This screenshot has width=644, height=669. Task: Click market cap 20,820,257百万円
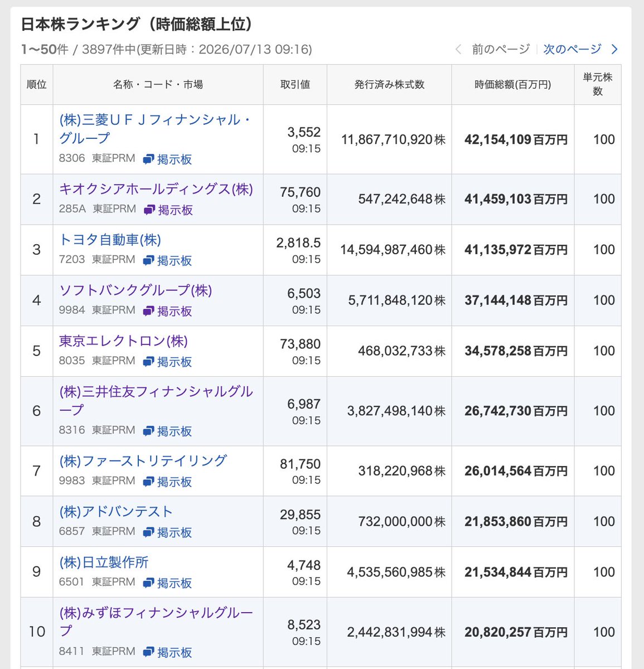tap(516, 632)
